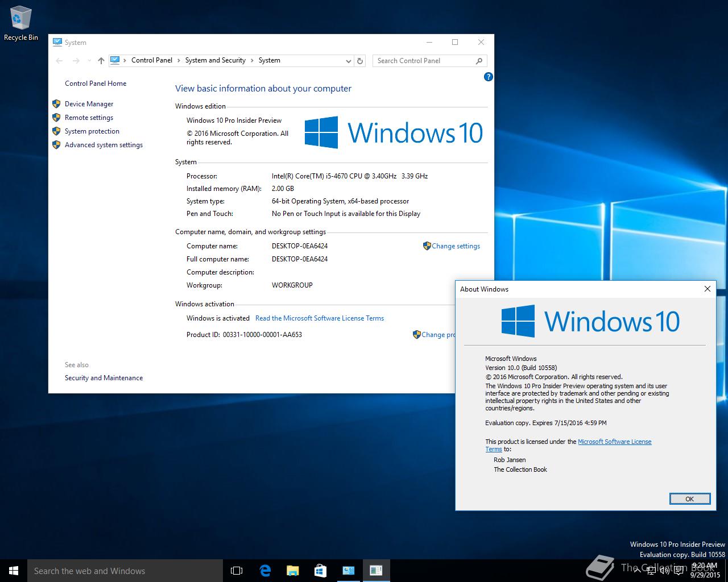
Task: Open Control Panel Home link
Action: (96, 84)
